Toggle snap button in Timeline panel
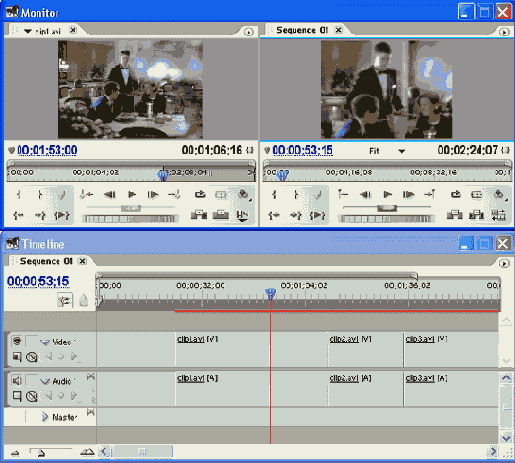515x463 pixels. (65, 301)
